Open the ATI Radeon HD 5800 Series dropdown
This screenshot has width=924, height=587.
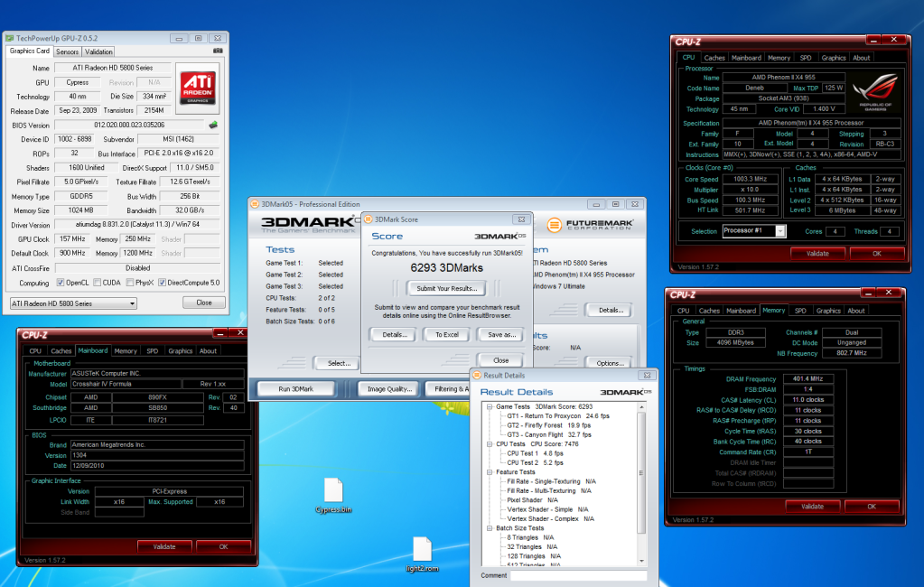(x=72, y=303)
